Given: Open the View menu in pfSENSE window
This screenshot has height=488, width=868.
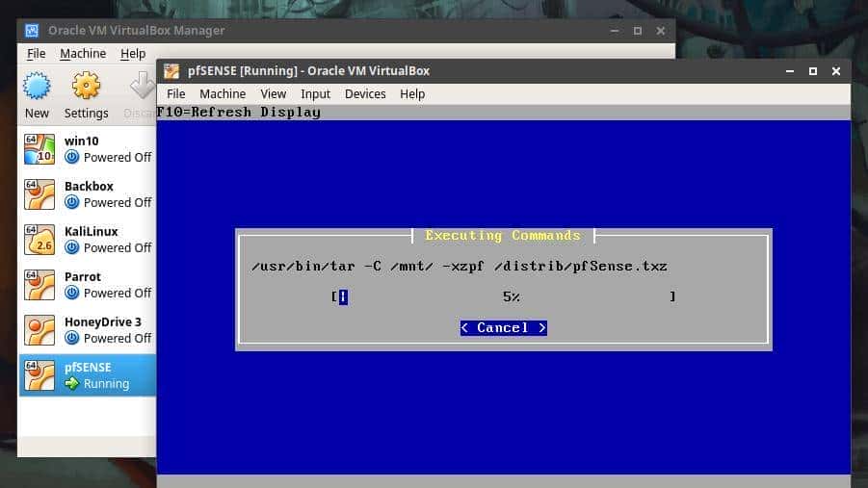Looking at the screenshot, I should coord(273,93).
